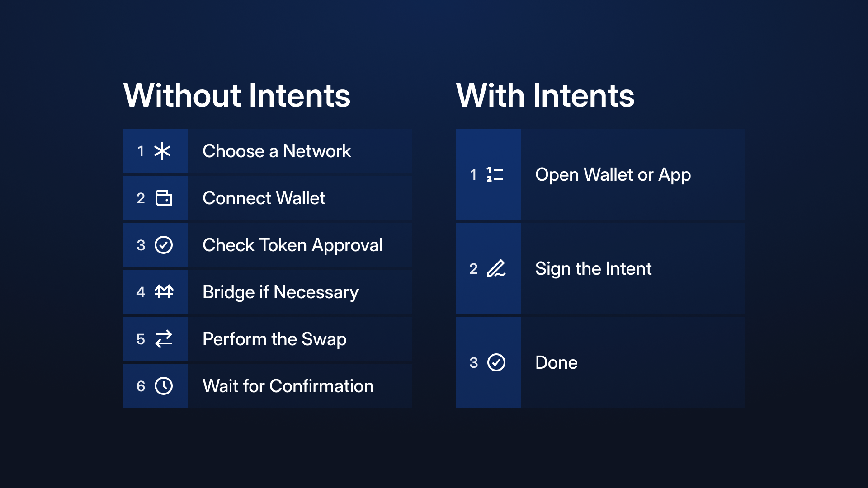Click the checkmark circle icon beside Done

pos(496,362)
